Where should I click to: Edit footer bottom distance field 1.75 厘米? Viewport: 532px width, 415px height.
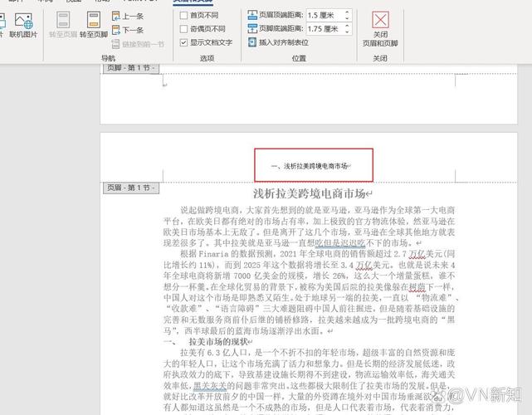325,29
